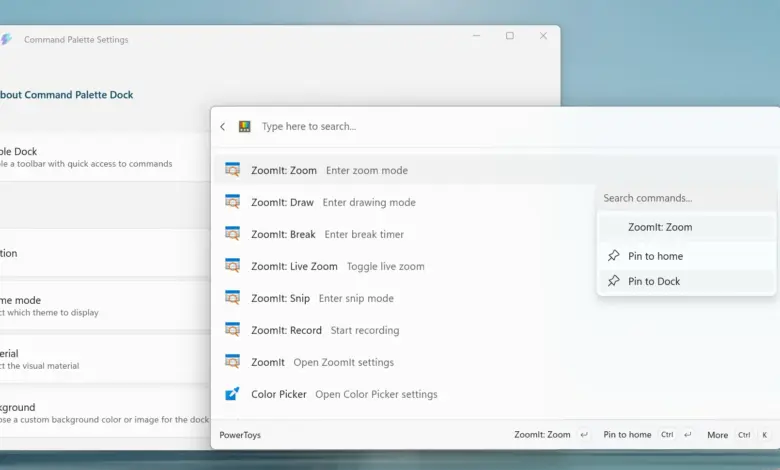Click the ZoomIt: Zoom row icon
The width and height of the screenshot is (780, 470).
pos(232,170)
